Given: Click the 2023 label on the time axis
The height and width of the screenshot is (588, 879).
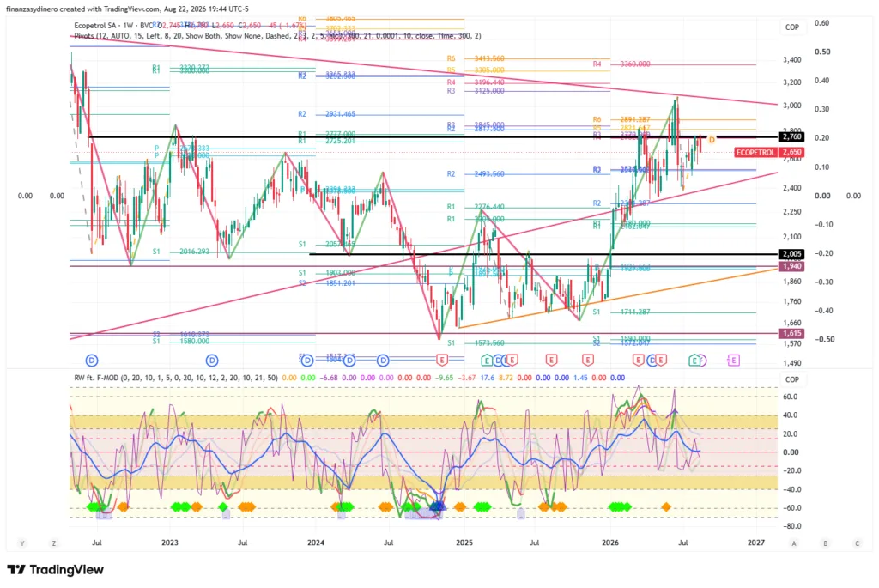Looking at the screenshot, I should (169, 543).
